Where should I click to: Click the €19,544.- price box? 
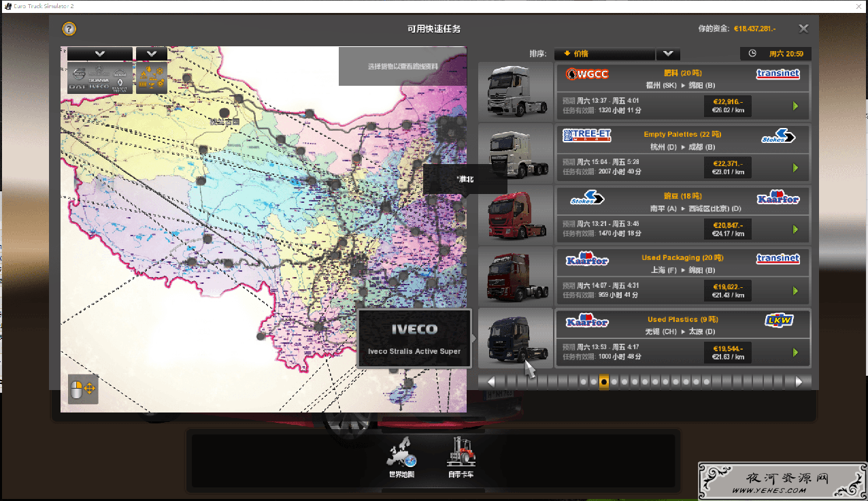tap(728, 353)
